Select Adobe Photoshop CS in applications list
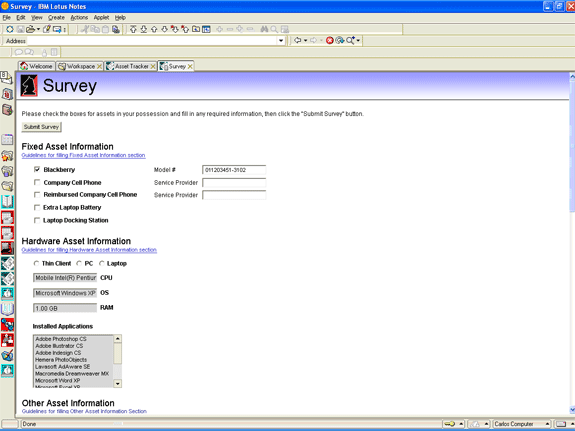This screenshot has height=431, width=575. coord(61,339)
